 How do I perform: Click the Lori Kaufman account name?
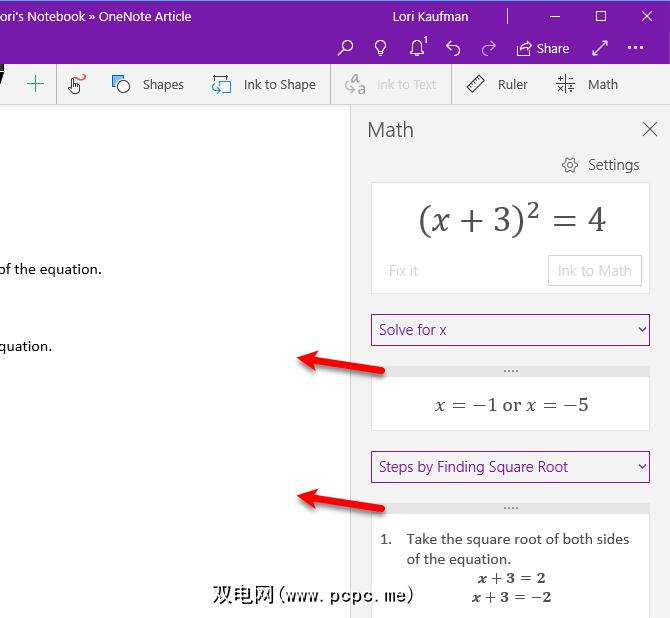pos(430,17)
